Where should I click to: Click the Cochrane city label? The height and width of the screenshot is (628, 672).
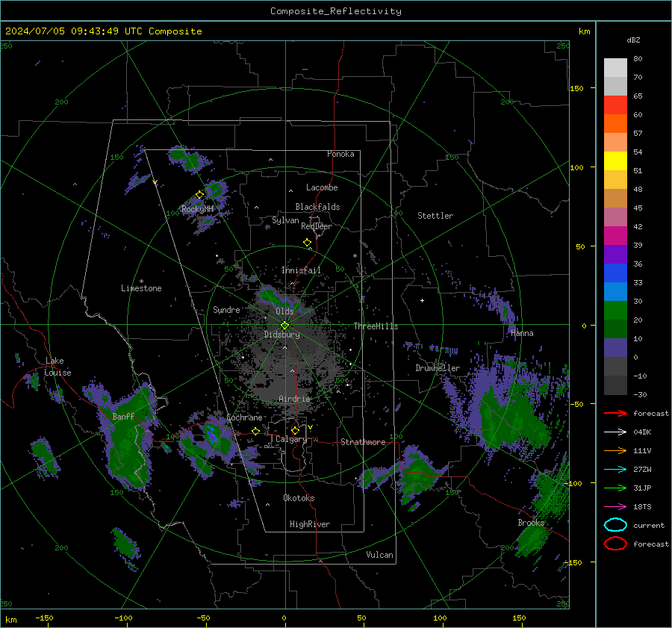coord(244,417)
